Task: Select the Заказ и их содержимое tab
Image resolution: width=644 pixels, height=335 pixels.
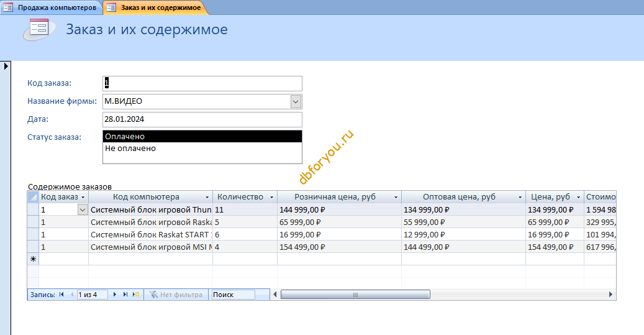Action: click(155, 7)
